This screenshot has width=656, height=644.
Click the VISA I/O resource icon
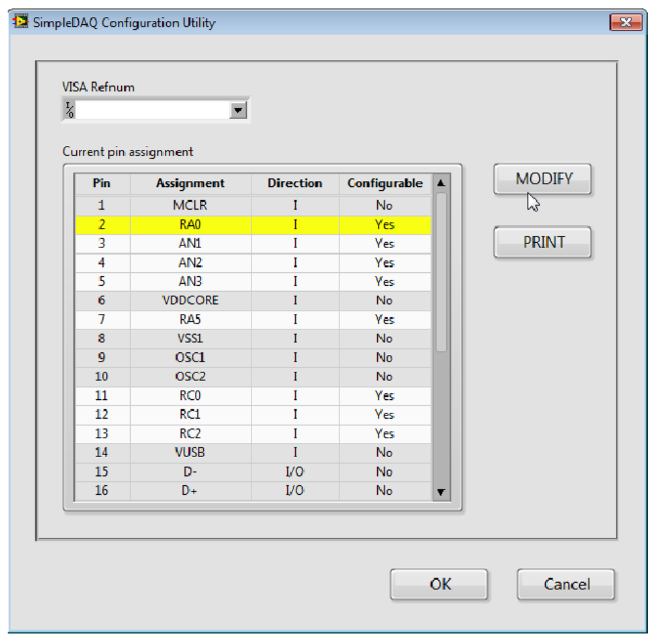point(70,111)
